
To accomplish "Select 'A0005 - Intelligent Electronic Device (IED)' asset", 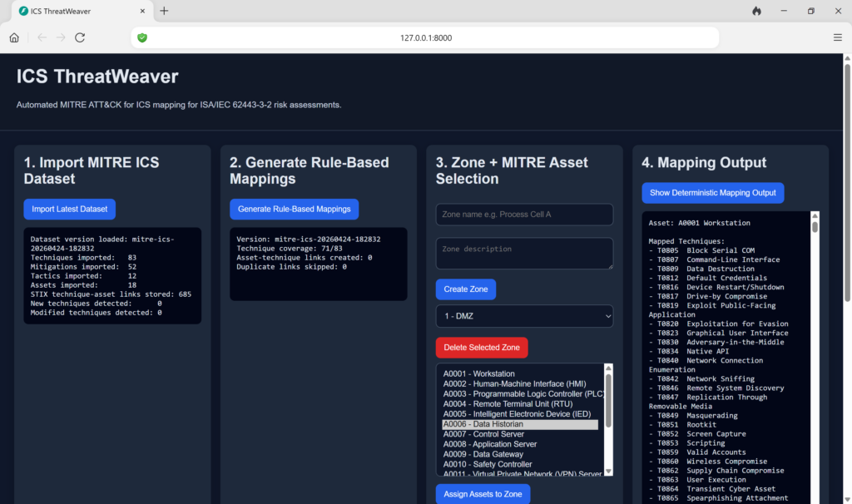I will pos(520,414).
